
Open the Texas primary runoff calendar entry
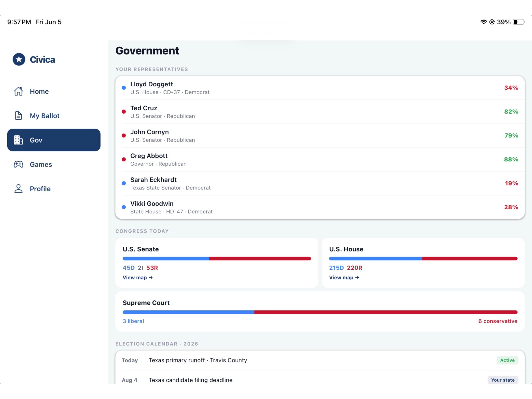(320, 360)
